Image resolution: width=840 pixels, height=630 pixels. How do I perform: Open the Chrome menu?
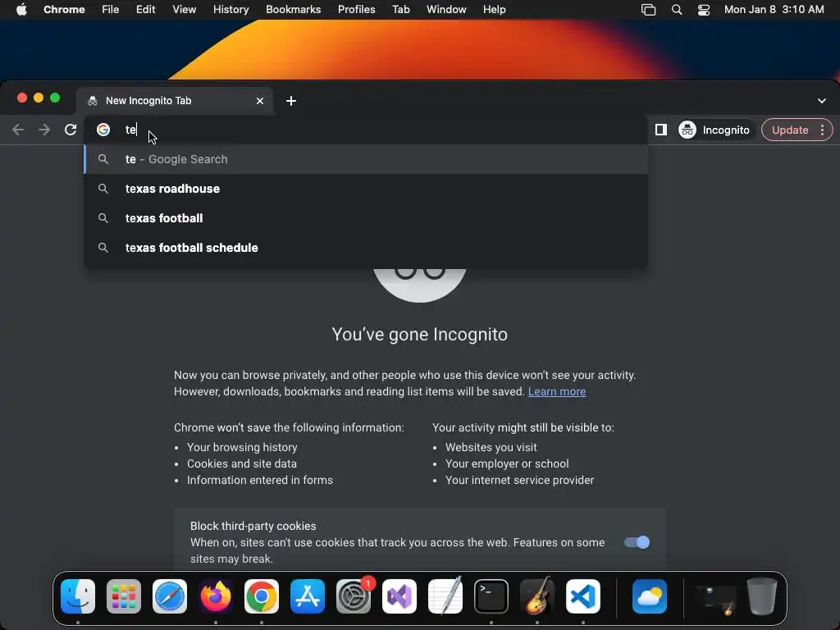coord(64,10)
